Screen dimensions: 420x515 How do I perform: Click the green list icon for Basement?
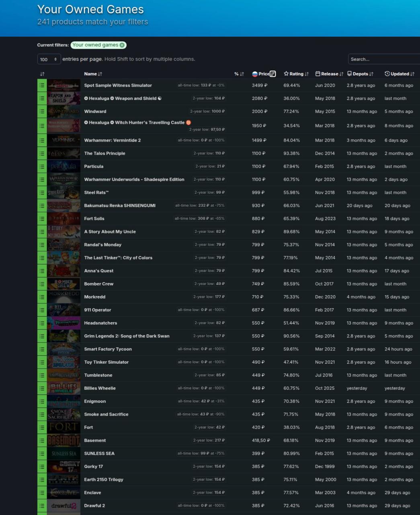pyautogui.click(x=42, y=441)
